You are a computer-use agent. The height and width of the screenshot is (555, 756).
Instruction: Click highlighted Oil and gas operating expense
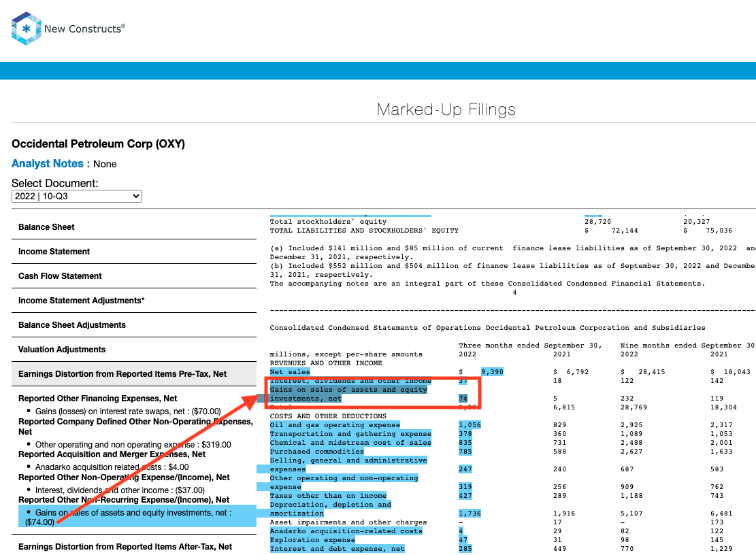335,425
